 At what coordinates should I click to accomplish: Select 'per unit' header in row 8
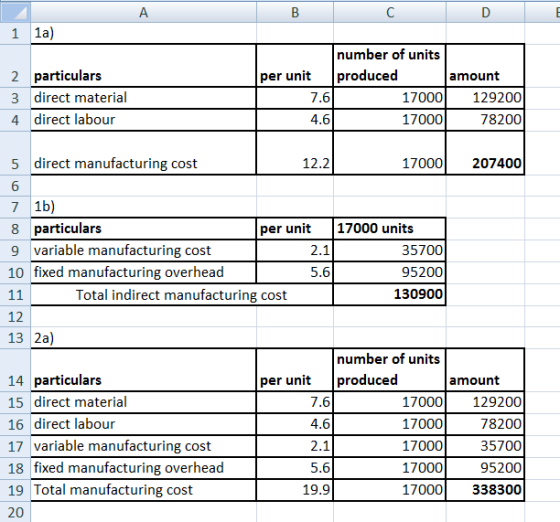(x=295, y=229)
